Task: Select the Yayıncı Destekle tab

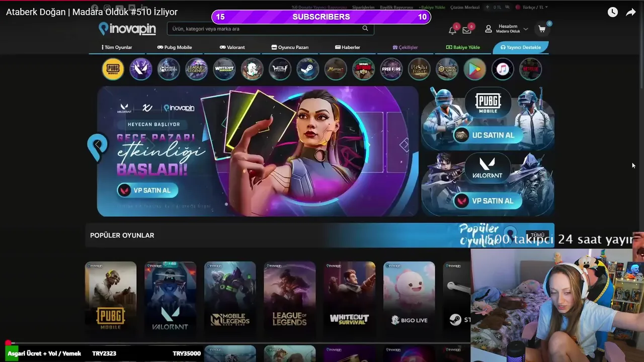Action: click(x=521, y=47)
